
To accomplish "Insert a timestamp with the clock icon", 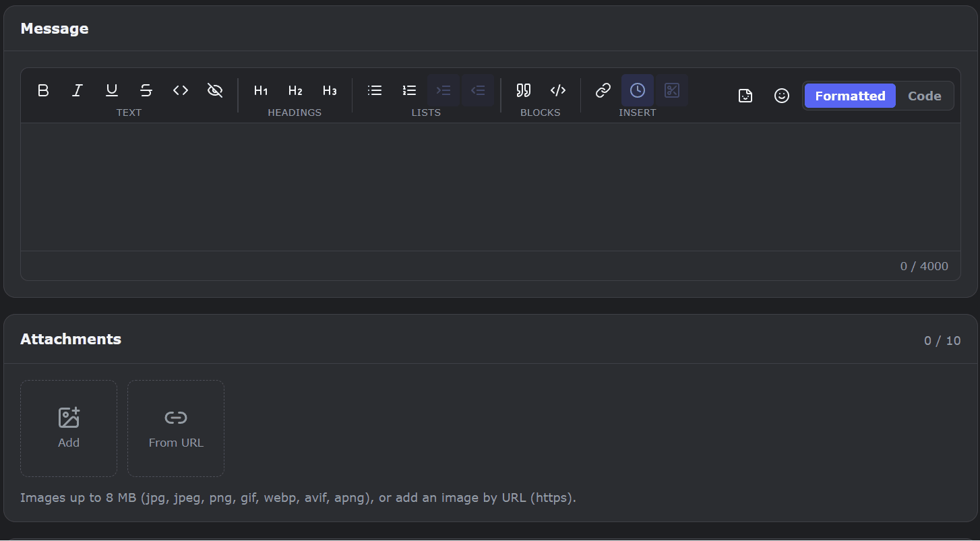I will point(638,90).
